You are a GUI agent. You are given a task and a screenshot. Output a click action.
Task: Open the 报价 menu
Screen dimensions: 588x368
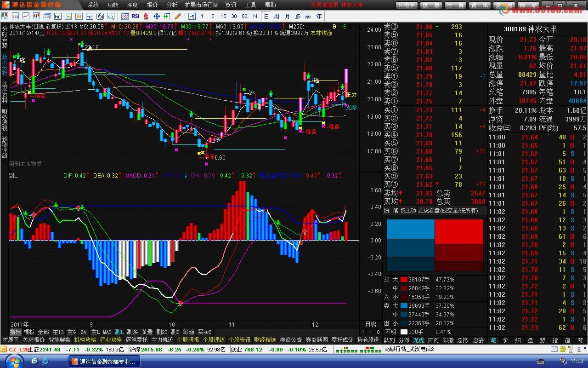tap(153, 5)
